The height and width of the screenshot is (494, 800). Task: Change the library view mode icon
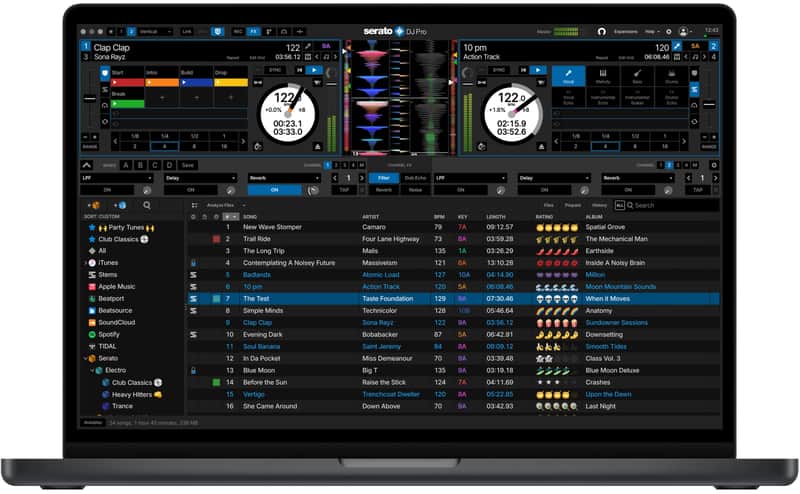[194, 205]
